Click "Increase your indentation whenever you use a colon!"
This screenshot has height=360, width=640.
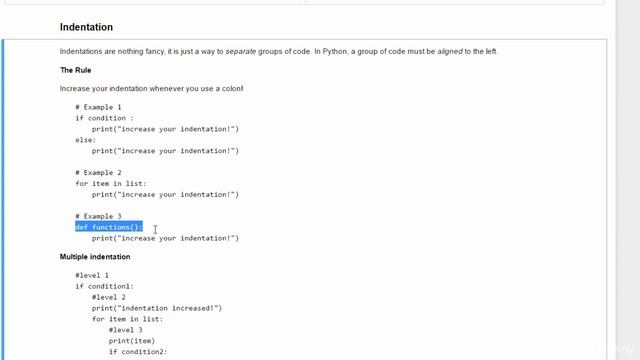tap(151, 89)
